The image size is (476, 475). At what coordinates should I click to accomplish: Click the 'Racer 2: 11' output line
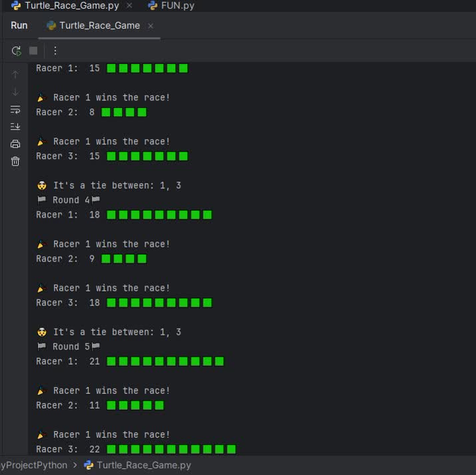tap(100, 405)
